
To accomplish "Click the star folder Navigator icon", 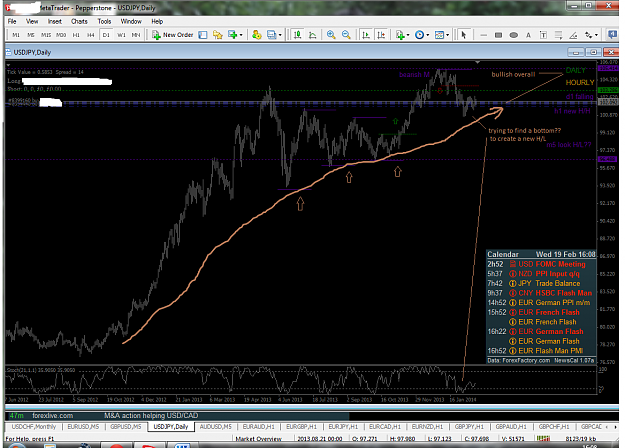I will coord(218,35).
